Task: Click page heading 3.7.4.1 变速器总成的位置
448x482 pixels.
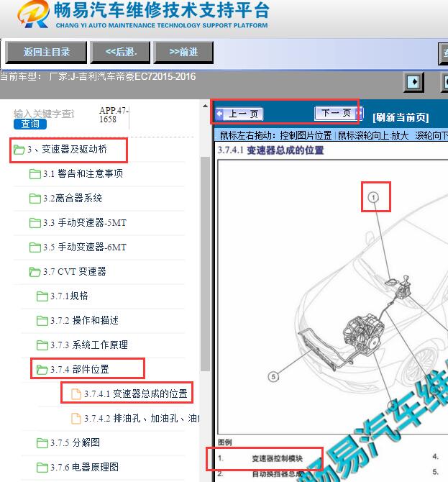Action: pyautogui.click(x=270, y=150)
